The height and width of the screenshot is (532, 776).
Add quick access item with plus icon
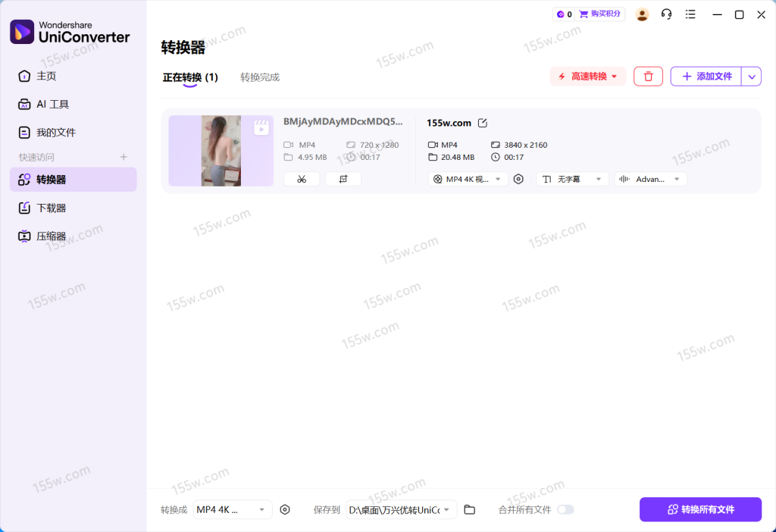[x=124, y=157]
